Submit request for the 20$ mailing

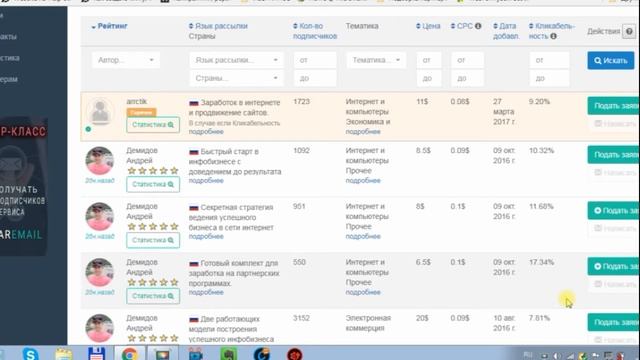pyautogui.click(x=613, y=322)
